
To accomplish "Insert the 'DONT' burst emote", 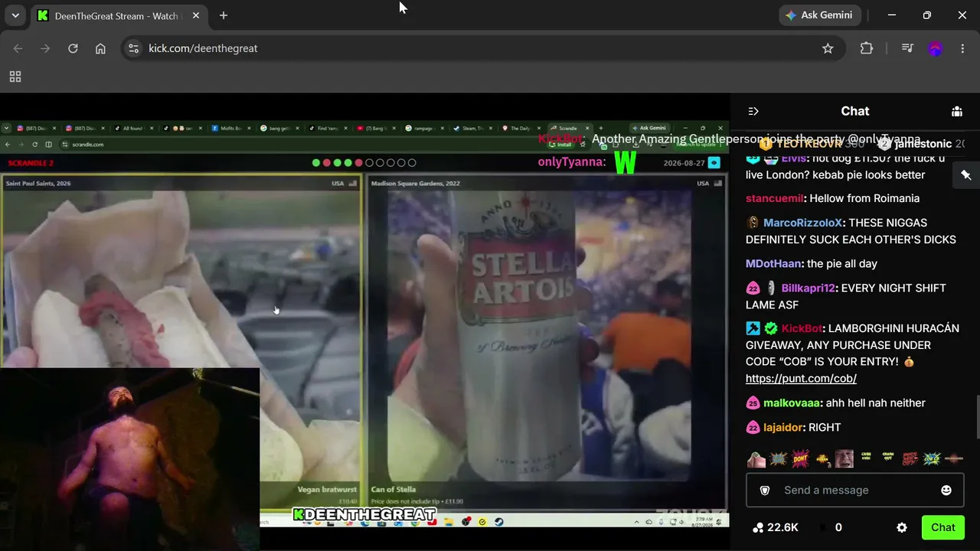I will point(800,458).
